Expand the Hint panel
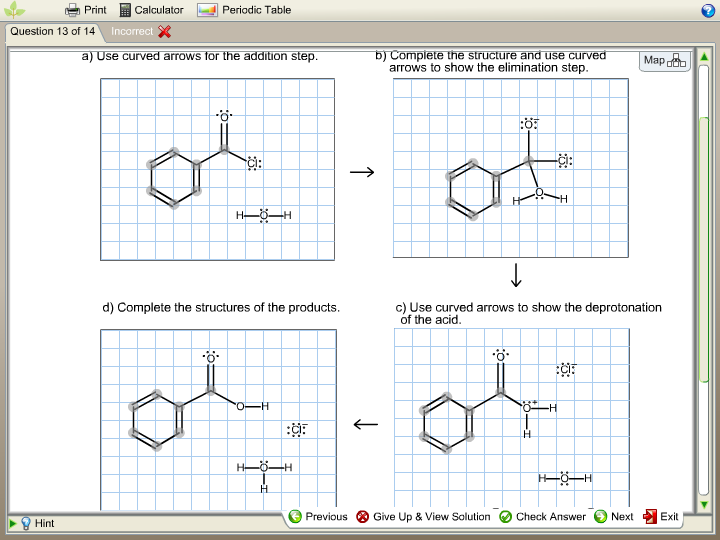 click(12, 523)
